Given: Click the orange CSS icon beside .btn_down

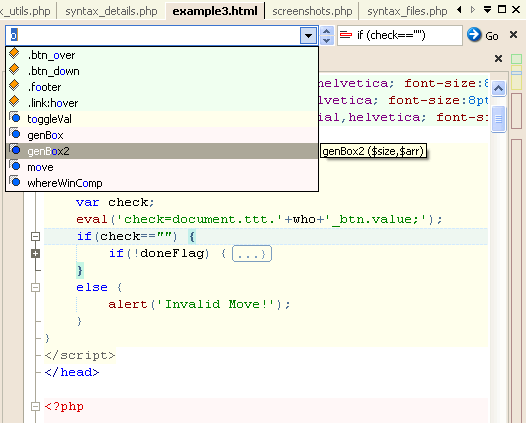Looking at the screenshot, I should 14,69.
